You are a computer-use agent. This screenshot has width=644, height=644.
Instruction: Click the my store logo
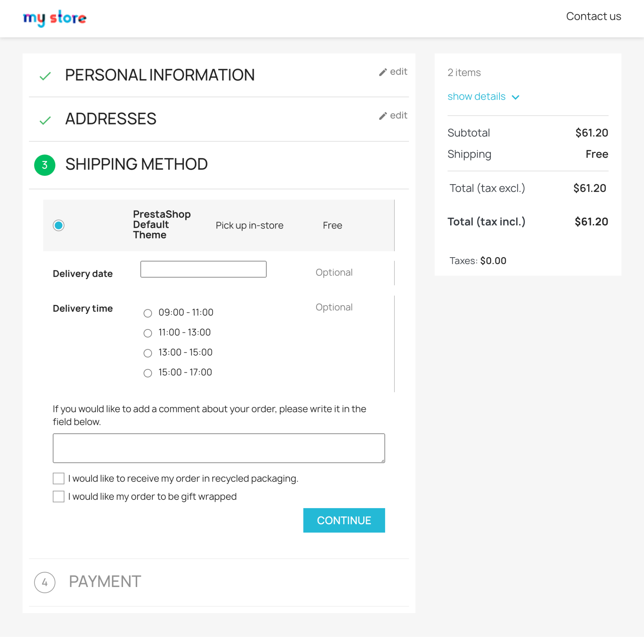click(55, 18)
